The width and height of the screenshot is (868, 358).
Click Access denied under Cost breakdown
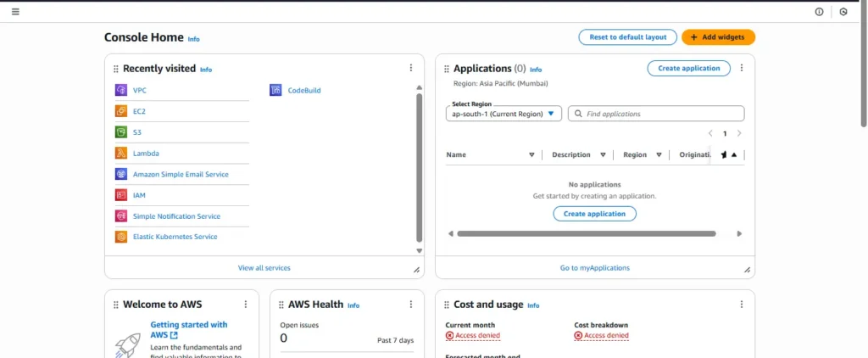click(x=601, y=335)
